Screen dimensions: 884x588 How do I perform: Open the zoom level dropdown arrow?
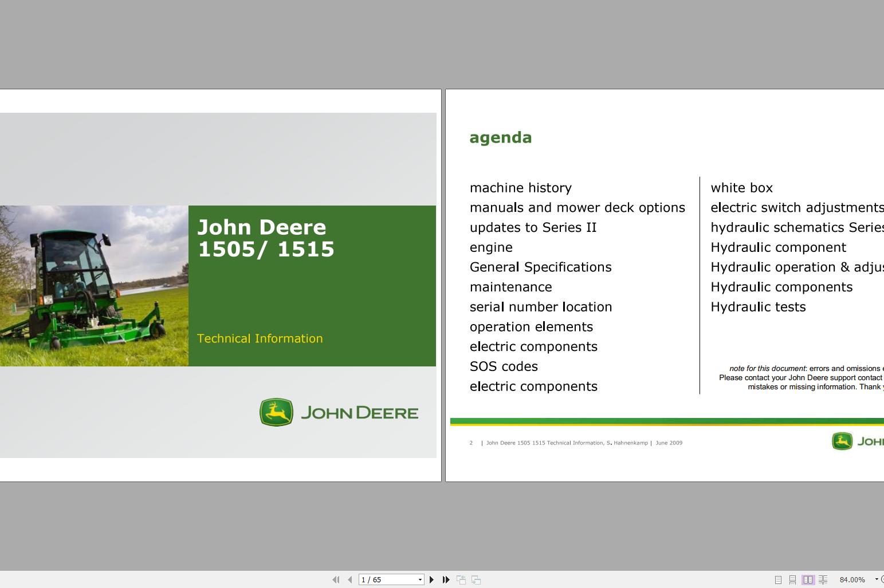click(x=876, y=579)
